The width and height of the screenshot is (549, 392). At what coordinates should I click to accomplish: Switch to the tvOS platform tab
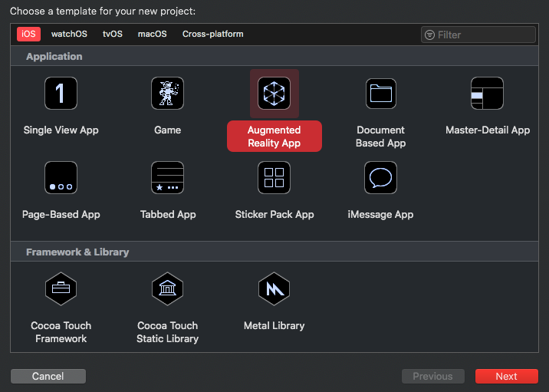click(x=112, y=35)
